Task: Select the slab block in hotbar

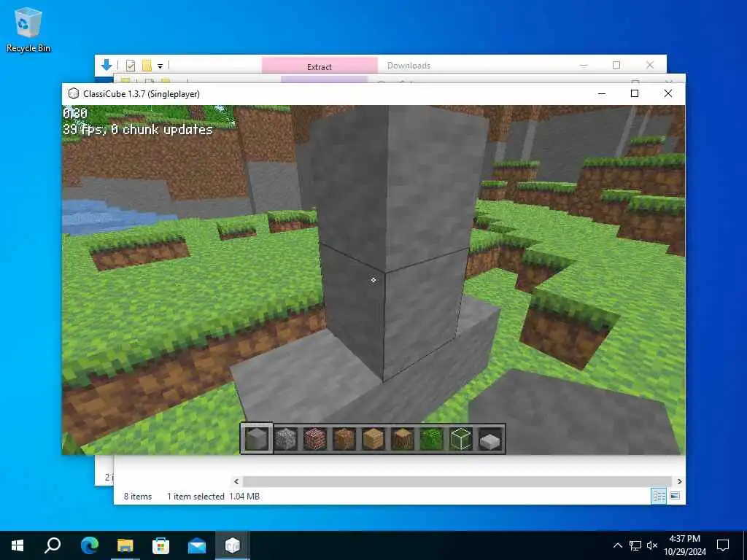Action: click(489, 438)
